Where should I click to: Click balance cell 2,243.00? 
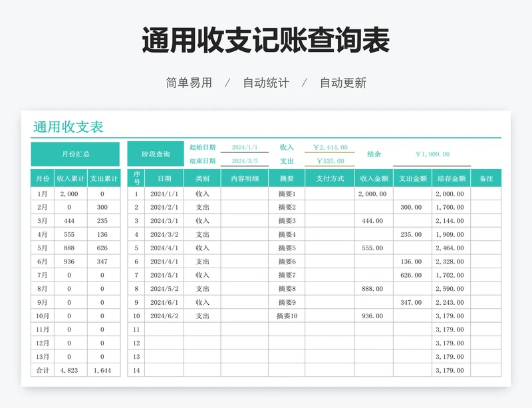coord(450,302)
